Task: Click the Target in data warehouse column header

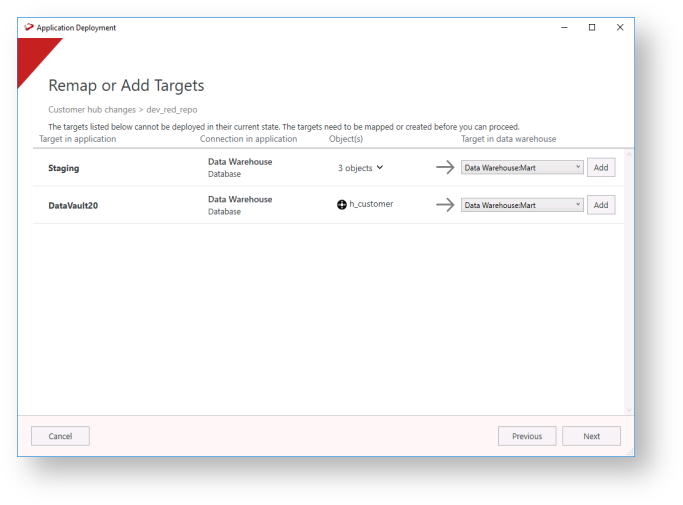Action: click(x=508, y=139)
